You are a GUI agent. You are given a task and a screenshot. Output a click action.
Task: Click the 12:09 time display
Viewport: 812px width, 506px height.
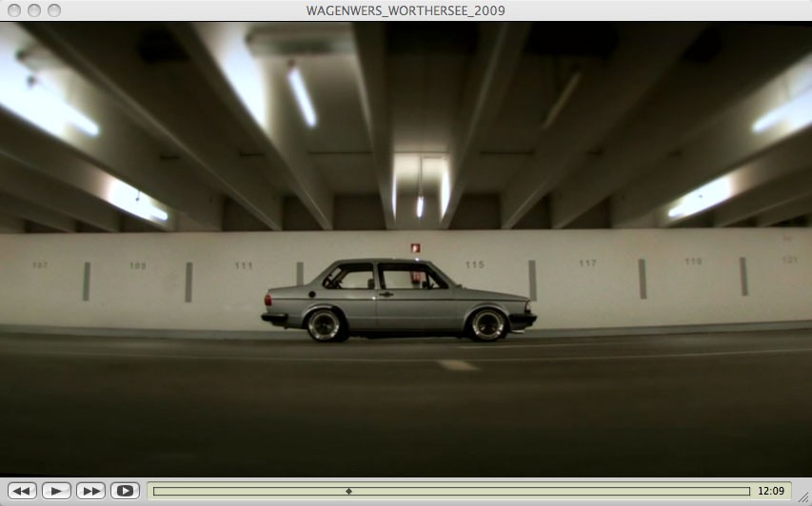[x=771, y=491]
